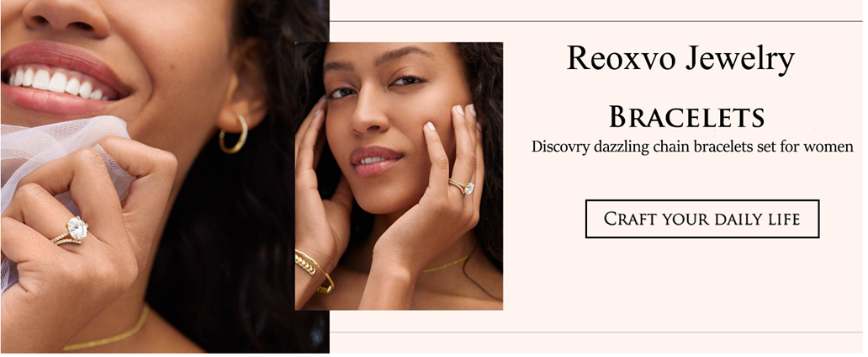Open the "Bracelets" category heading
This screenshot has height=357, width=868.
pyautogui.click(x=687, y=118)
